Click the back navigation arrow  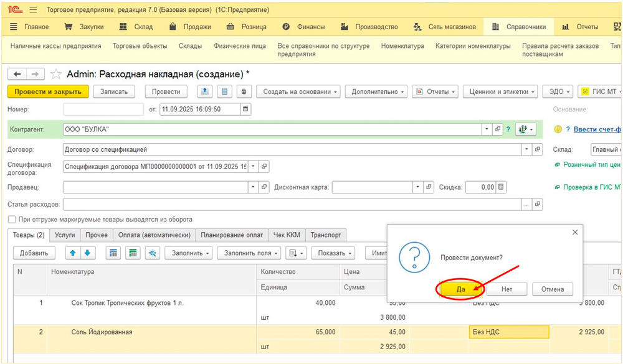(17, 74)
